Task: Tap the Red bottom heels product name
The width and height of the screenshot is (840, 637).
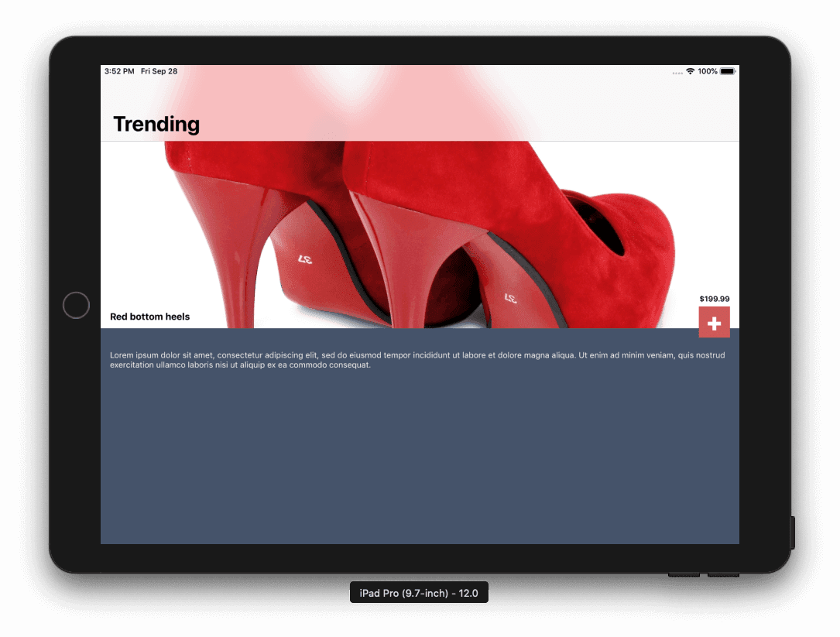Action: (150, 317)
